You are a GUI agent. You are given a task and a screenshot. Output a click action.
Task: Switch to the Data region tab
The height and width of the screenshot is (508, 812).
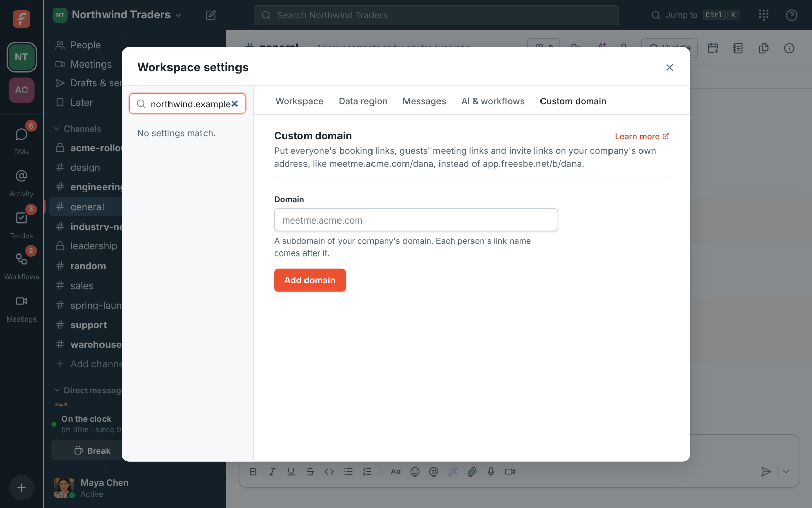point(363,101)
